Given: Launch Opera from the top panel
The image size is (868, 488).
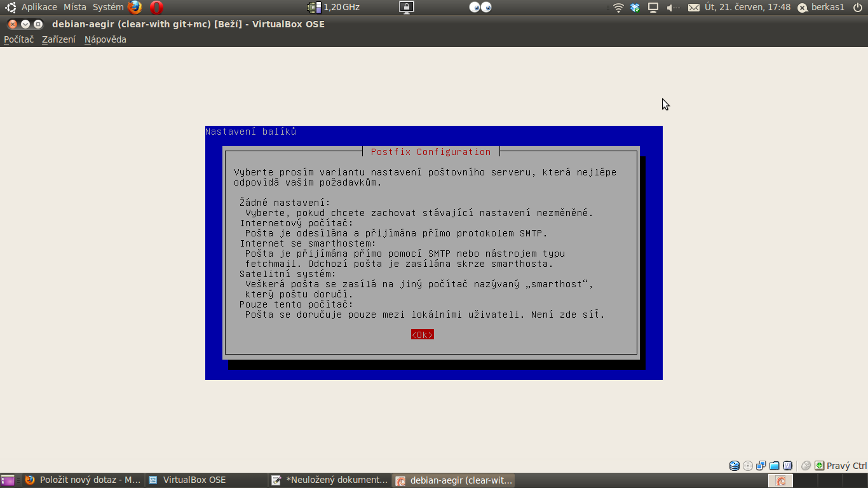Looking at the screenshot, I should point(156,8).
